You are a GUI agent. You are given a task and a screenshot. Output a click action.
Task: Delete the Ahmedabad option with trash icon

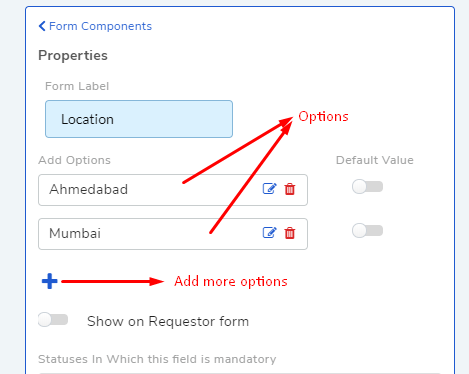[290, 189]
